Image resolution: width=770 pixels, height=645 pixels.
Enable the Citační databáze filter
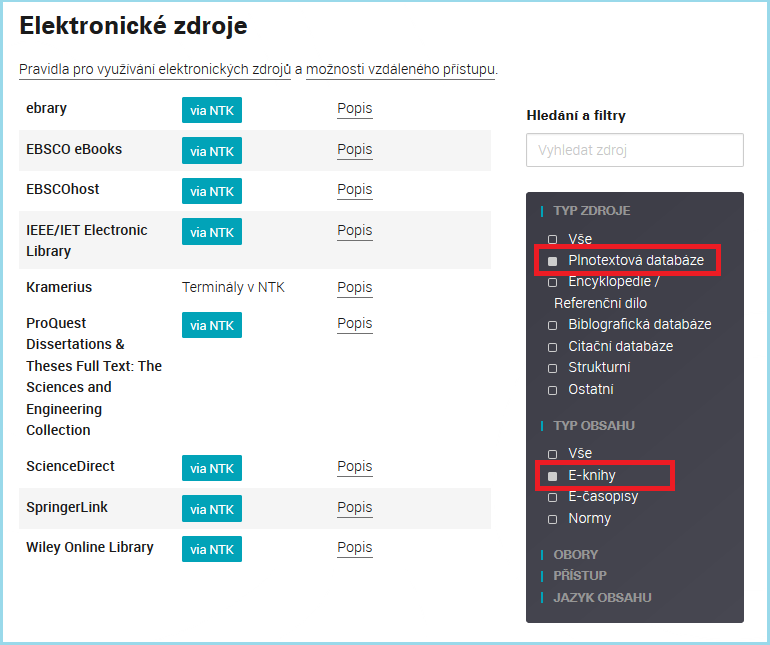click(x=552, y=347)
